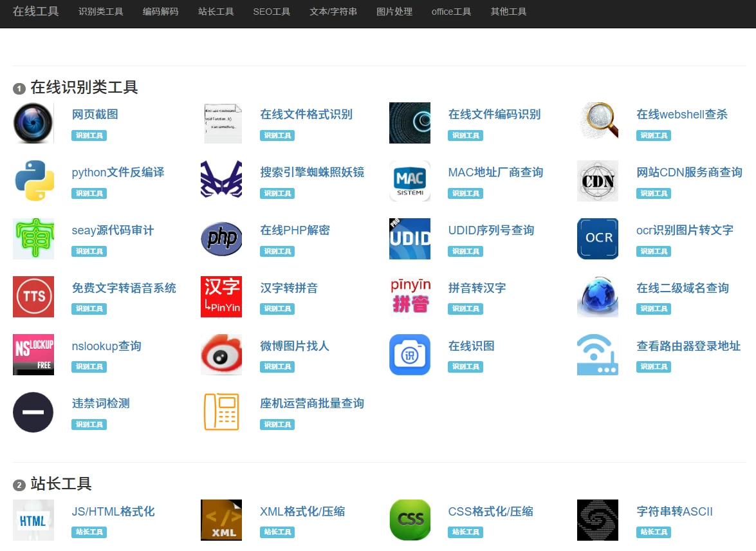
Task: Click the blue OCR icon
Action: coord(598,239)
